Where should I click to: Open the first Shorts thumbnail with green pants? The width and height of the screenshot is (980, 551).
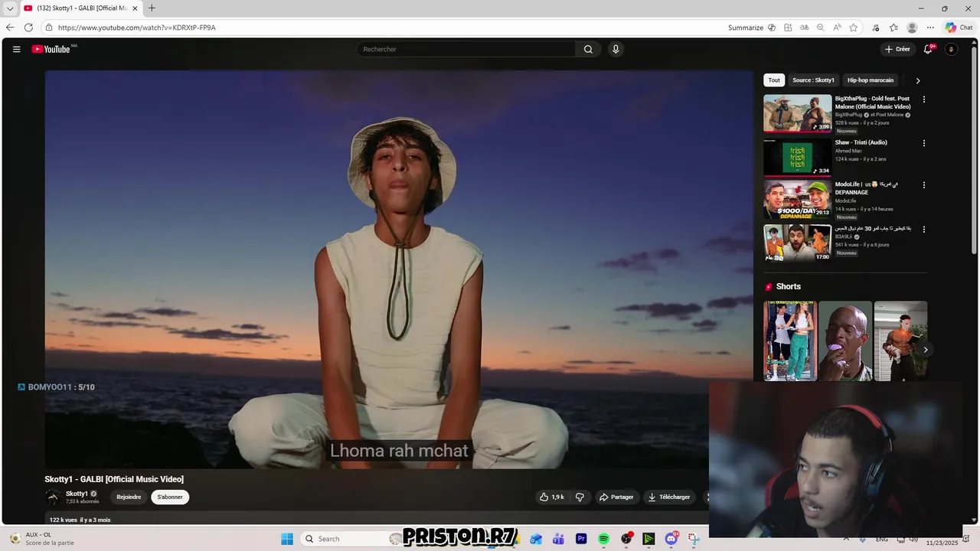click(789, 341)
